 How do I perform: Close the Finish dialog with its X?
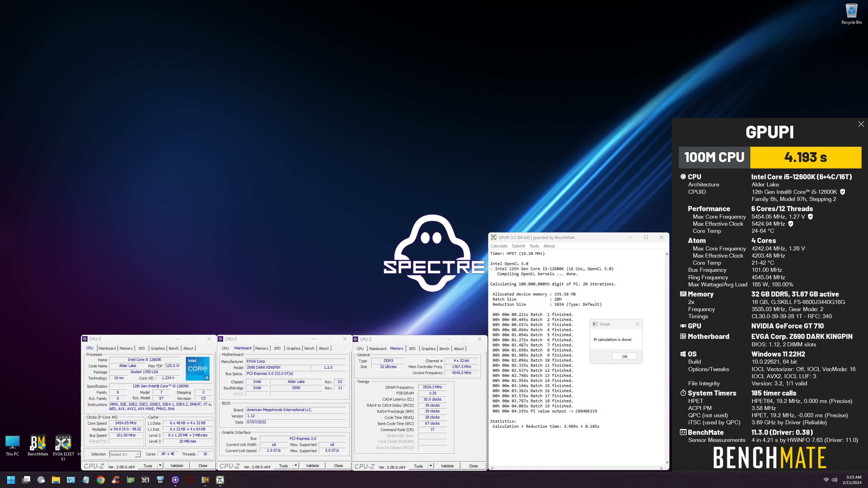(637, 324)
